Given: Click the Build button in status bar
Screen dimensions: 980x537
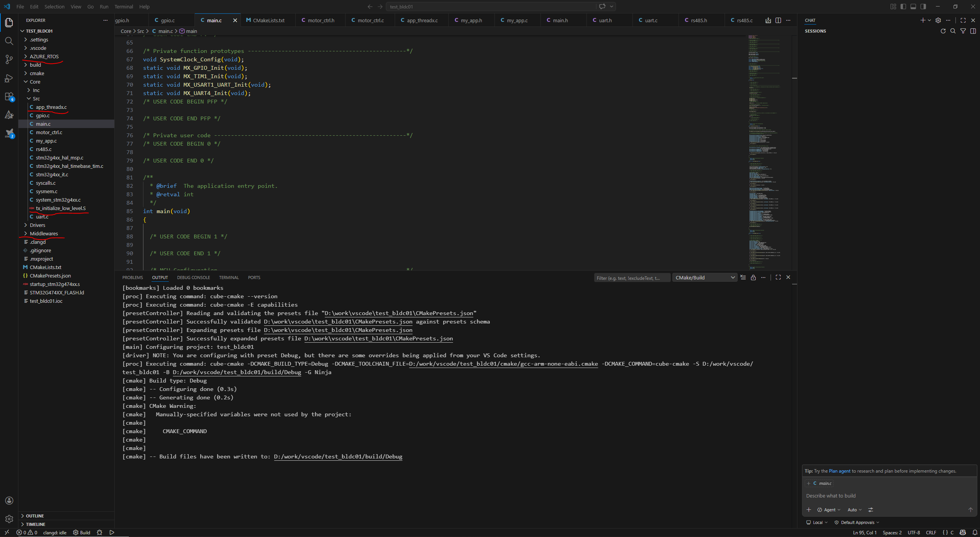Looking at the screenshot, I should tap(82, 532).
